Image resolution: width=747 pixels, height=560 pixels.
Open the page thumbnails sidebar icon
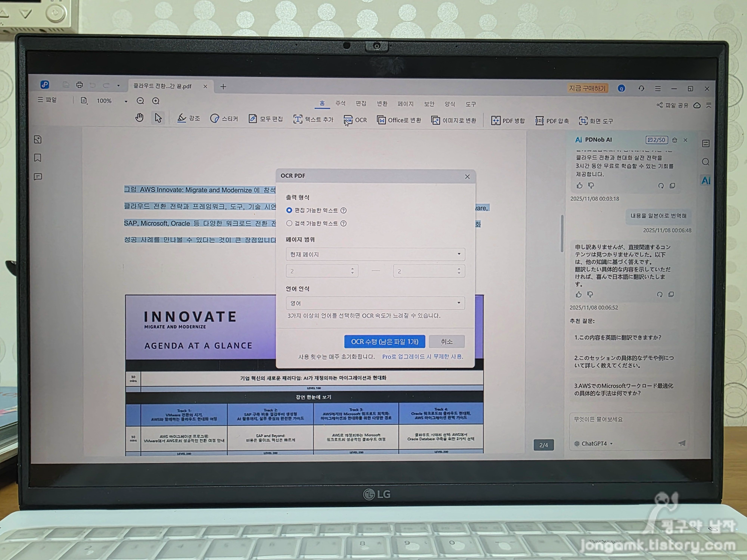[x=38, y=139]
